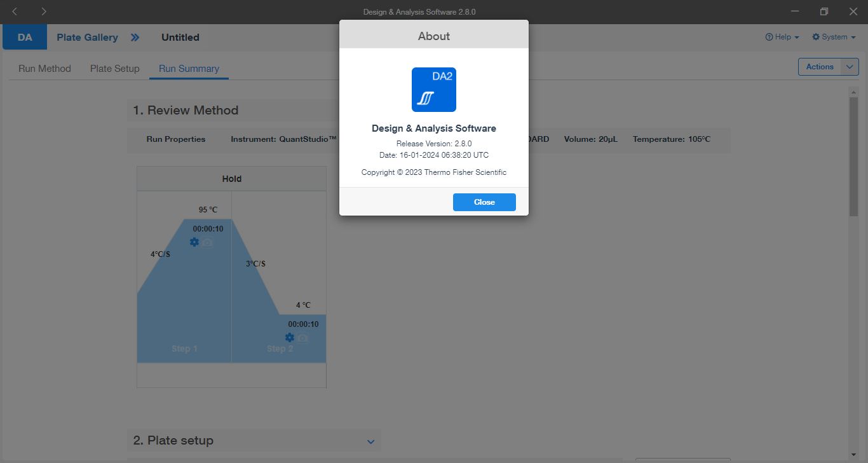Click the Step 1 camera data-collection icon
Viewport: 868px width, 463px height.
208,242
